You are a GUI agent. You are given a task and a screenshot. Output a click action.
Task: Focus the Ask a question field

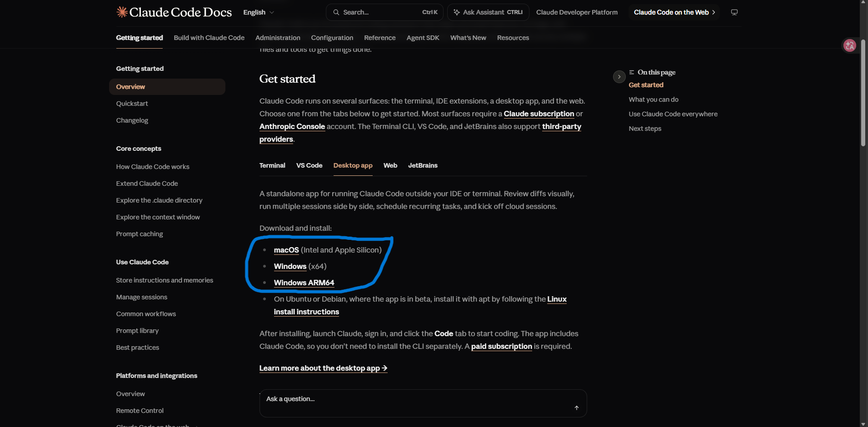pyautogui.click(x=423, y=403)
